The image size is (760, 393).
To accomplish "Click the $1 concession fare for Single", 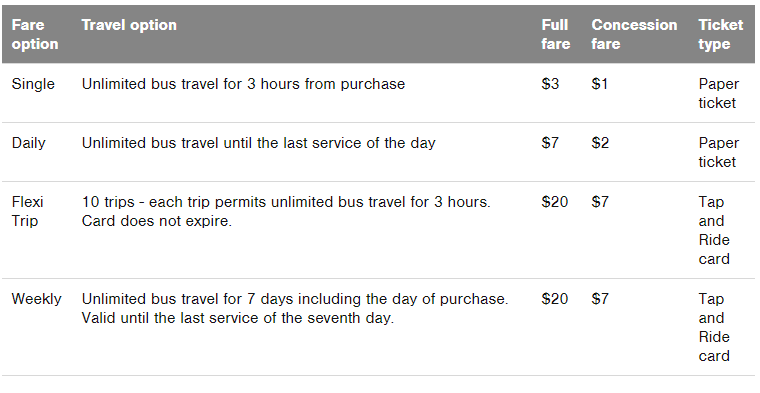I will click(600, 84).
